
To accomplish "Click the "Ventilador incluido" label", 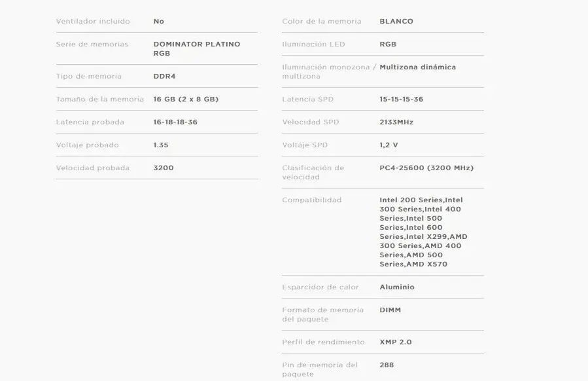I will pyautogui.click(x=93, y=22).
